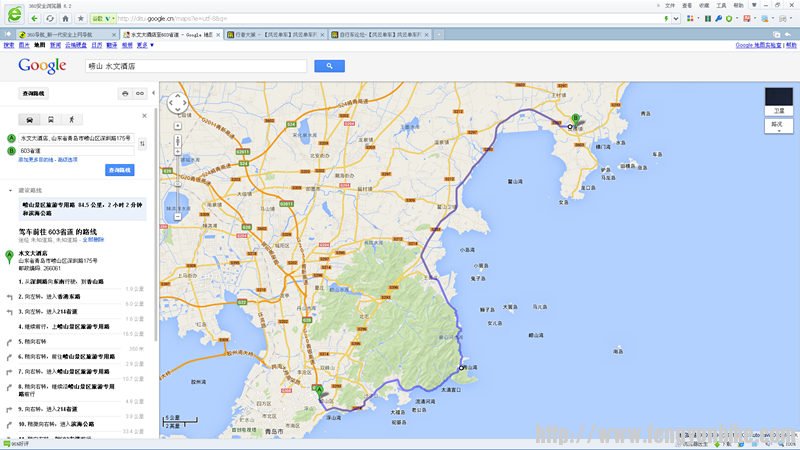Select the driving directions mode icon
Image resolution: width=800 pixels, height=450 pixels.
coord(28,118)
